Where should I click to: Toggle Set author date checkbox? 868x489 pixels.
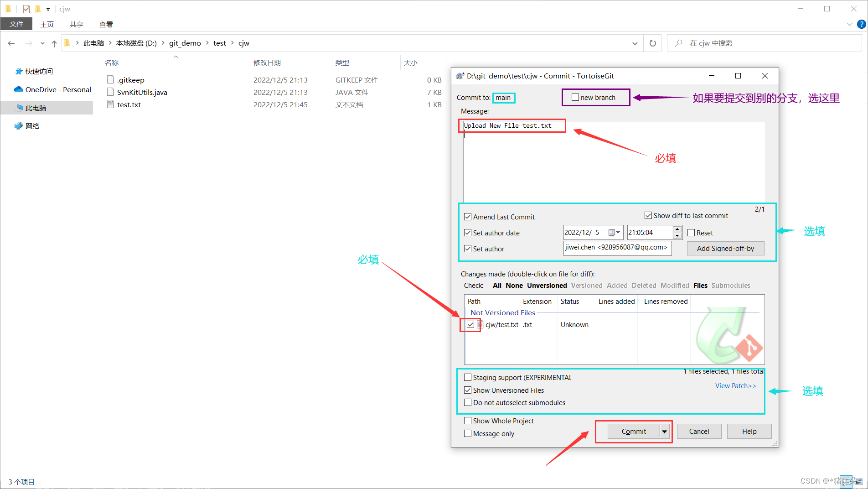click(x=468, y=233)
